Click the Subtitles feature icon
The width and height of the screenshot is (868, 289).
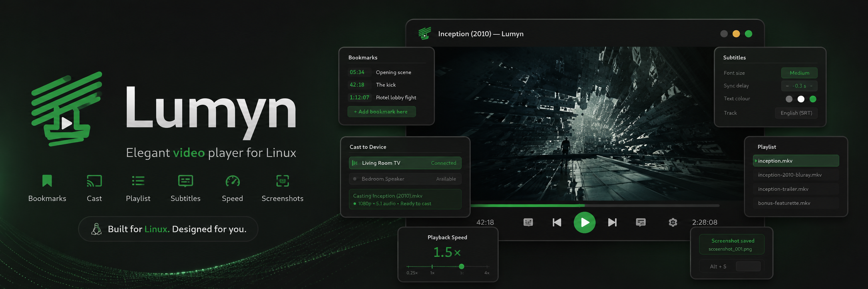pos(185,181)
